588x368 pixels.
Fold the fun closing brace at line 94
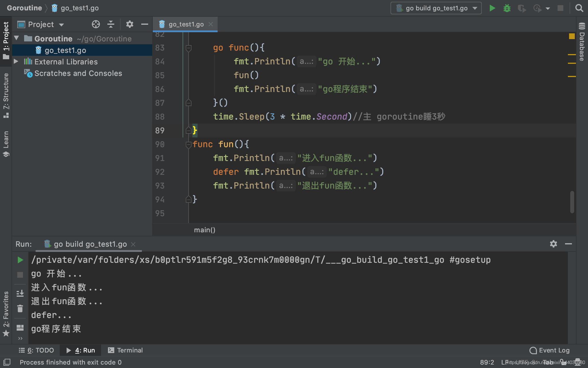pyautogui.click(x=189, y=199)
